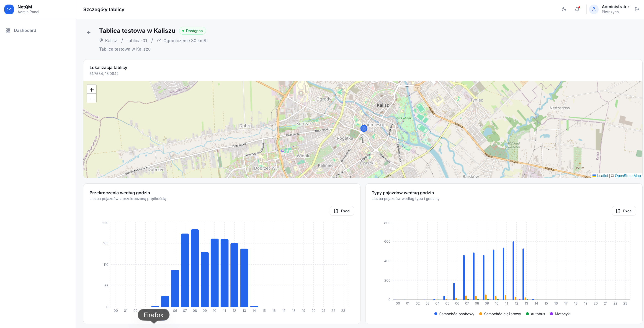The height and width of the screenshot is (328, 644).
Task: Toggle Samochód ciężarowy legend series
Action: click(500, 314)
